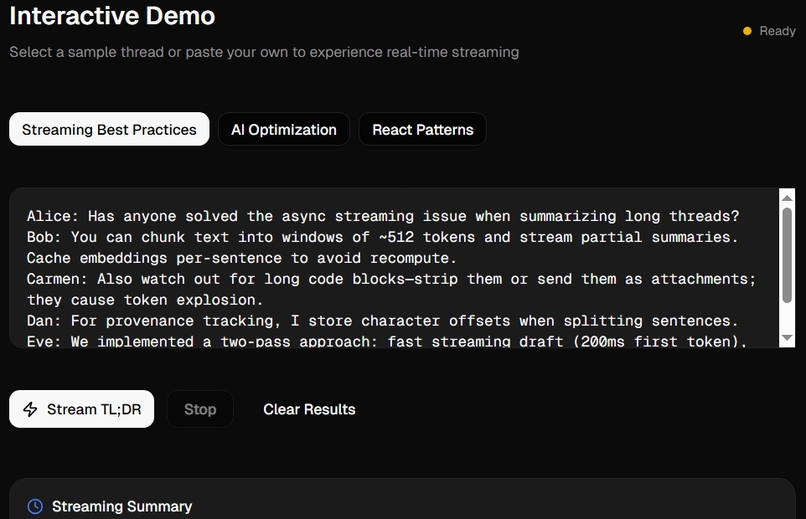Click the Interactive Demo heading

pyautogui.click(x=112, y=16)
